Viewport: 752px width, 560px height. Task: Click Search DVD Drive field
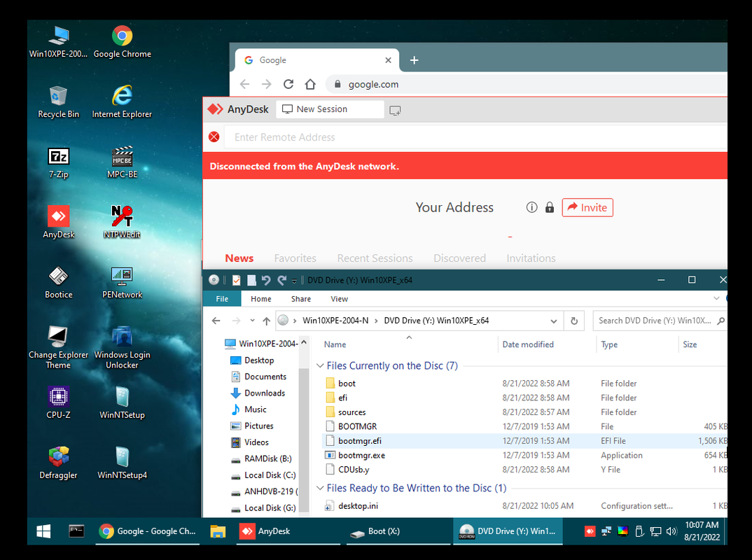660,321
